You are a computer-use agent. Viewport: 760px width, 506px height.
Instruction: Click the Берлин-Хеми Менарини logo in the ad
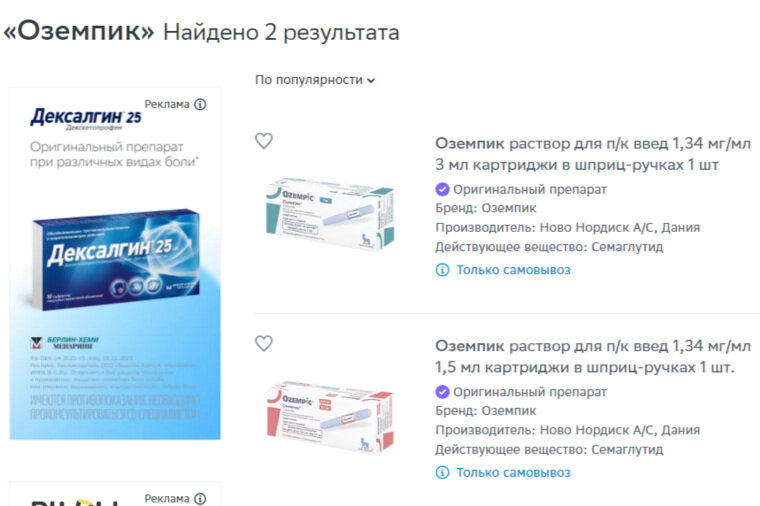[x=64, y=343]
